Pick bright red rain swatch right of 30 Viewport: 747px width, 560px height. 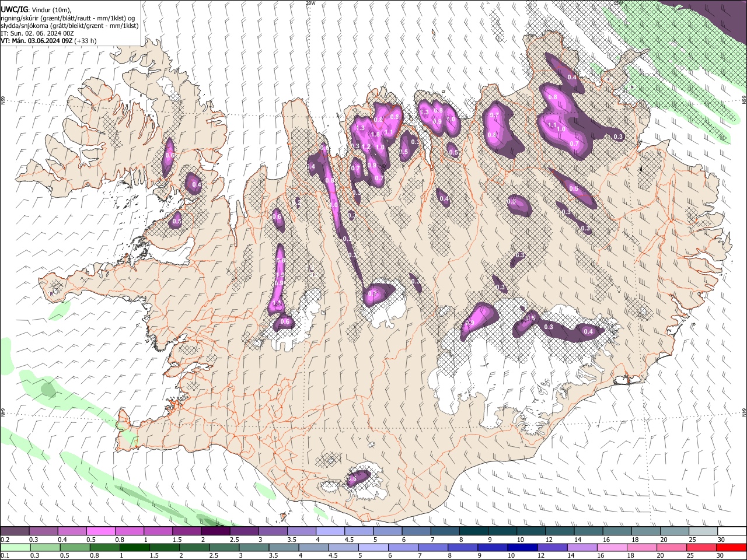pos(731,547)
